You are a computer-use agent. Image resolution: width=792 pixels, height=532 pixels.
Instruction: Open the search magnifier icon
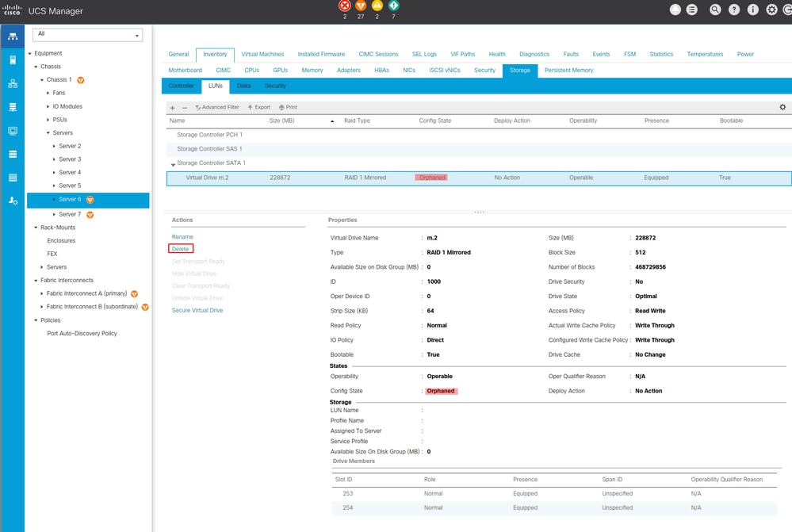click(715, 10)
